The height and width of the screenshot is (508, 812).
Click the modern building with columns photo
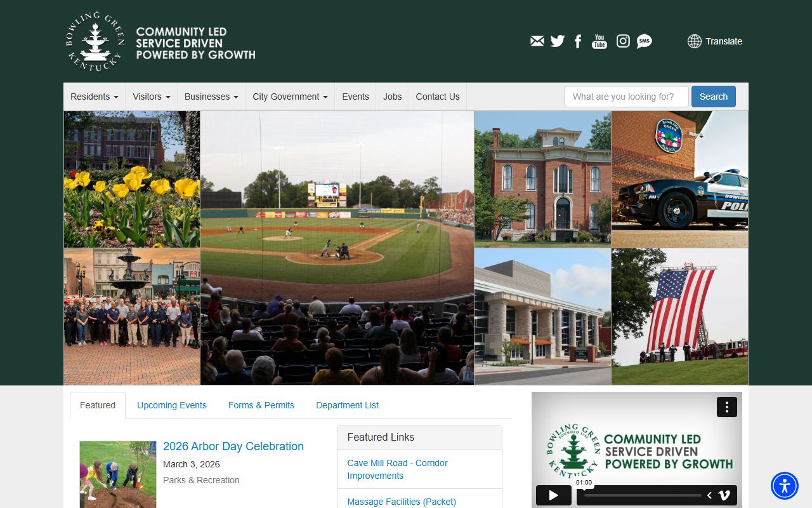tap(542, 316)
